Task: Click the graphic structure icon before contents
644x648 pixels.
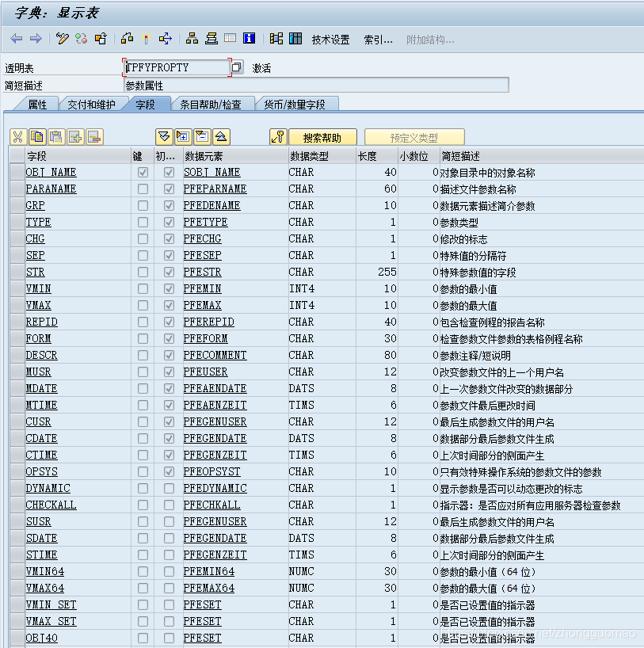Action: point(276,39)
